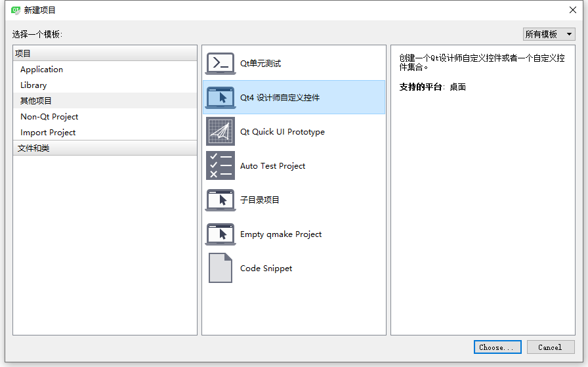Click the Empty qmake Project icon
The image size is (588, 367).
tap(220, 234)
